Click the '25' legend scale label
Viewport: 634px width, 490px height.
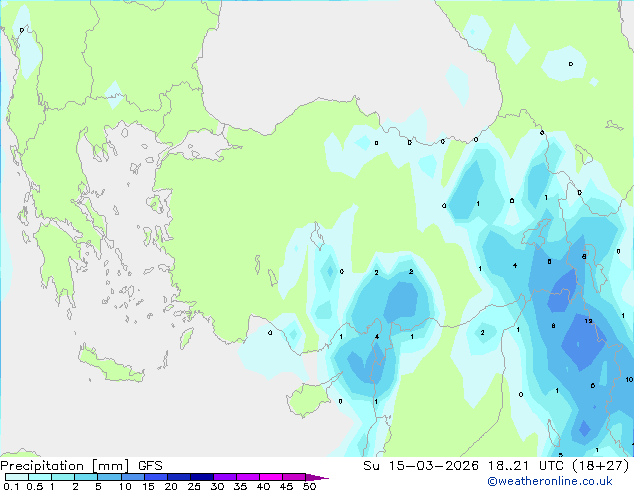pos(194,486)
